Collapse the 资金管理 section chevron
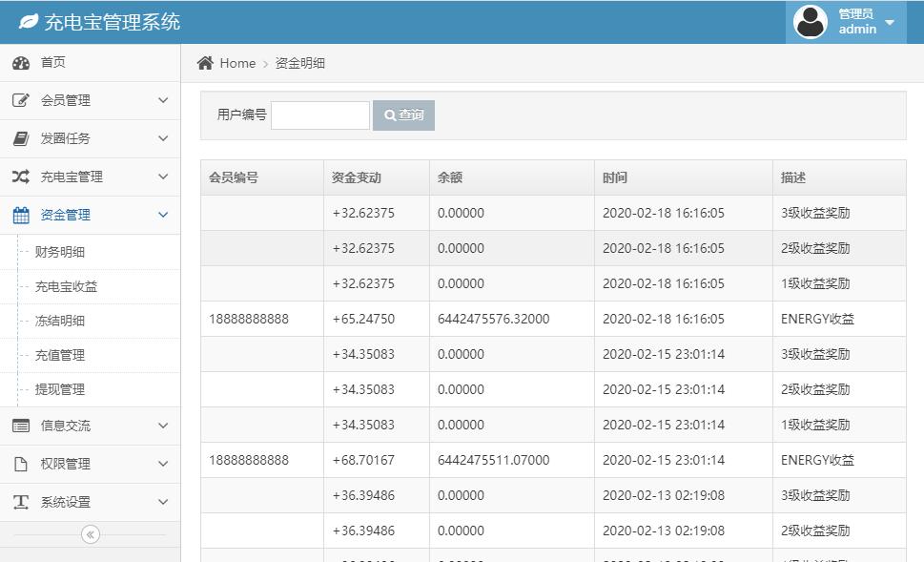The width and height of the screenshot is (924, 562). pyautogui.click(x=163, y=215)
